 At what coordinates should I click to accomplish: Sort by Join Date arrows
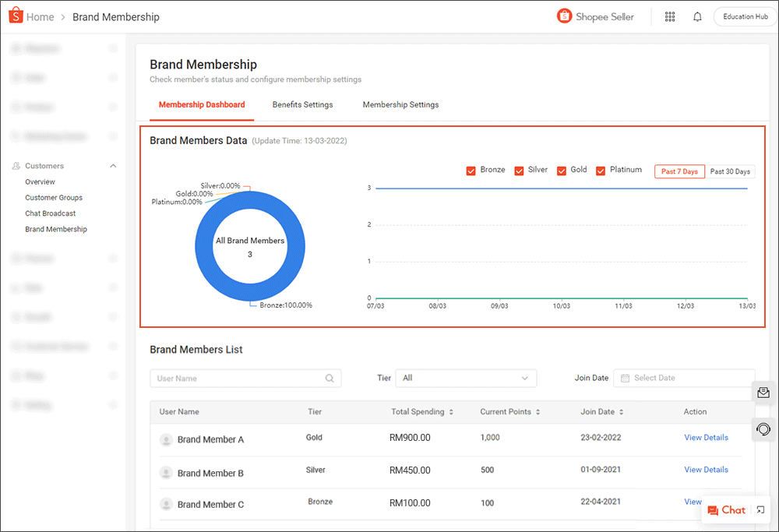[621, 412]
